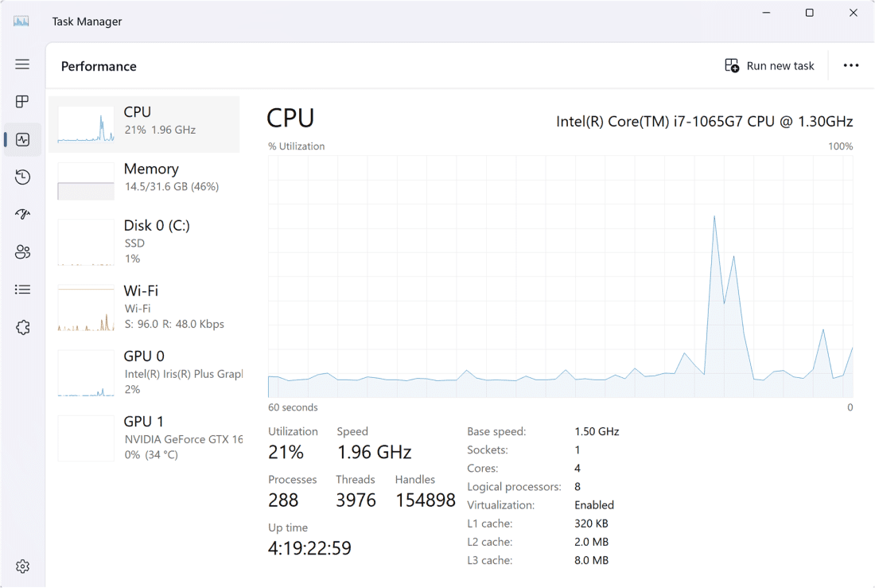Switch to the Users page icon
The height and width of the screenshot is (588, 875).
(22, 252)
